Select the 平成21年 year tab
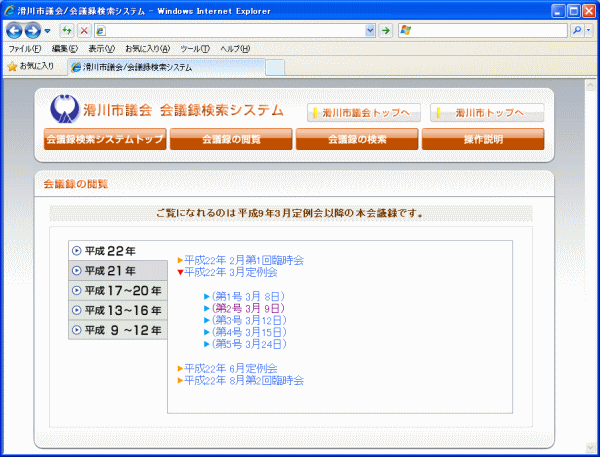 coord(118,271)
